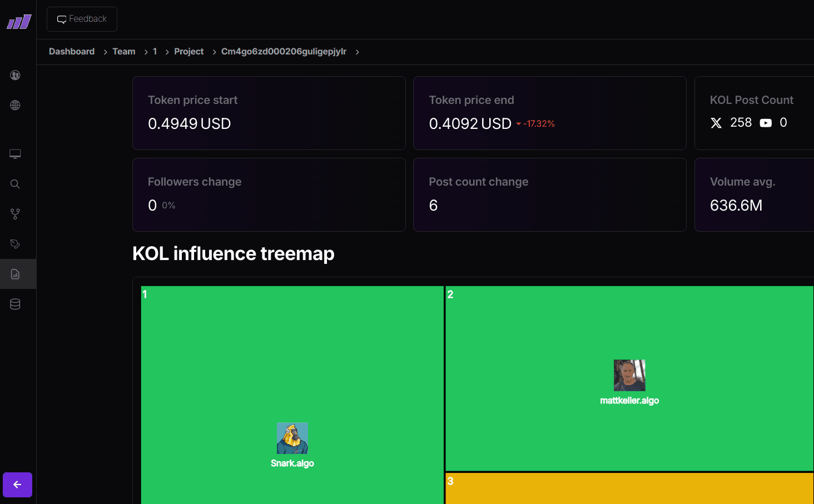Image resolution: width=814 pixels, height=504 pixels.
Task: Open the database icon in sidebar
Action: tap(15, 304)
